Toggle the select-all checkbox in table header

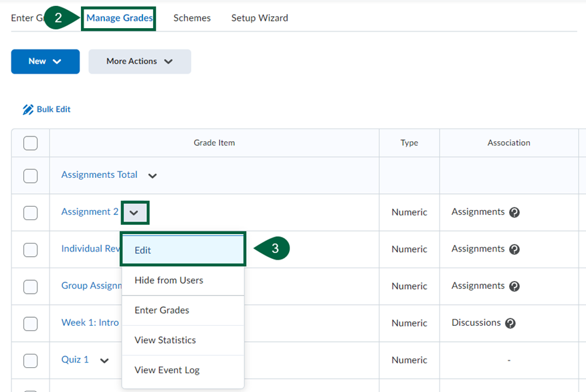pos(30,142)
